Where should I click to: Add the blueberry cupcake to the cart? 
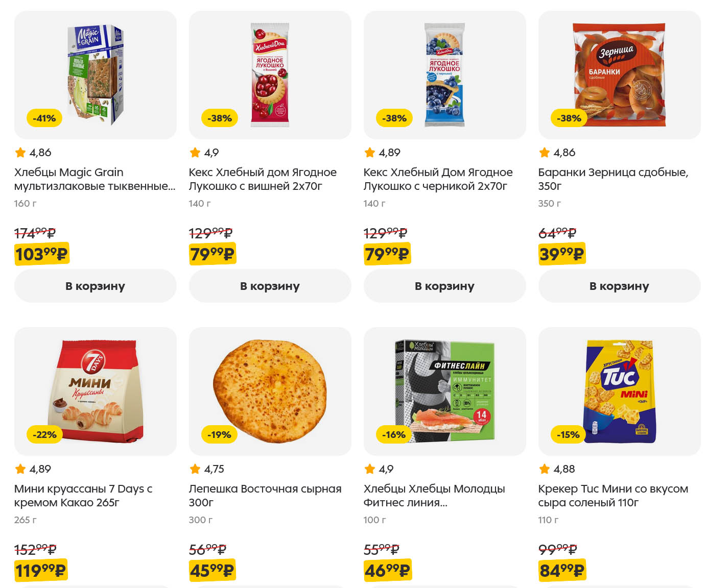[x=444, y=286]
